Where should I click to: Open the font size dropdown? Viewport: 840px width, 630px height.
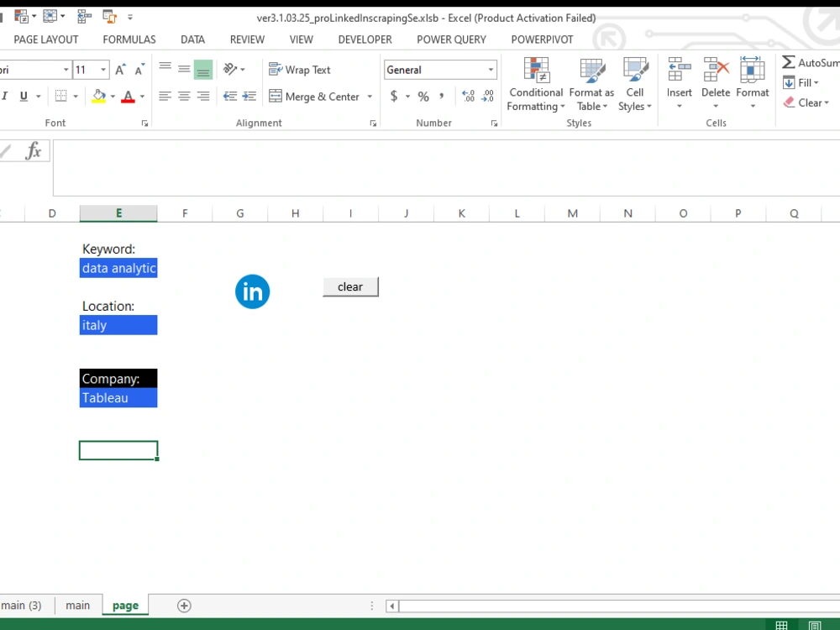point(102,69)
